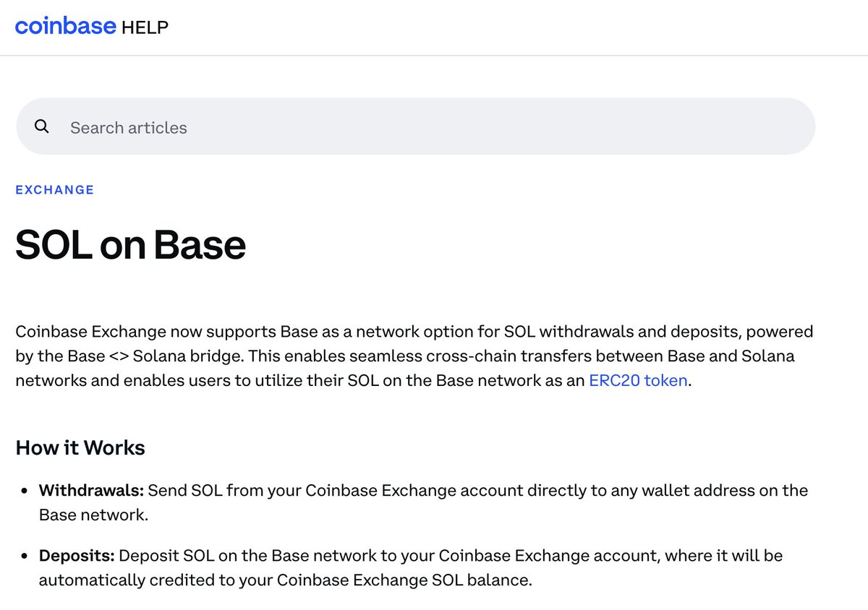Focus the Search articles field

tap(434, 127)
